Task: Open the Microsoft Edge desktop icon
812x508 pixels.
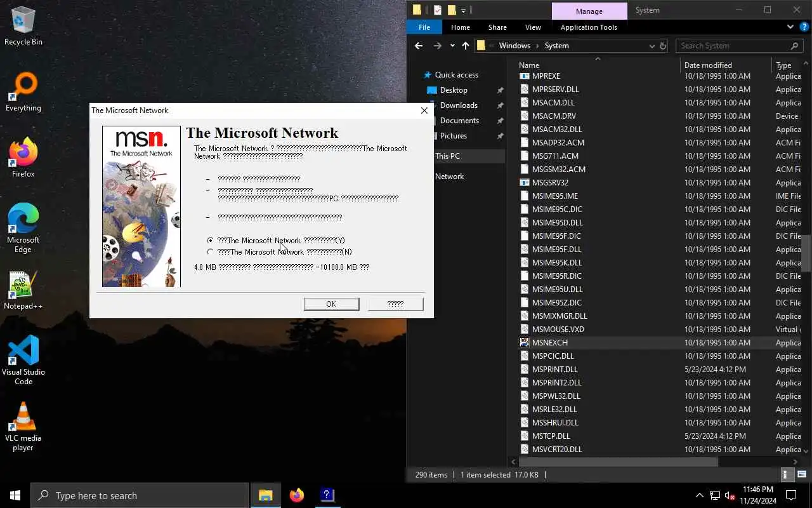Action: click(x=23, y=229)
